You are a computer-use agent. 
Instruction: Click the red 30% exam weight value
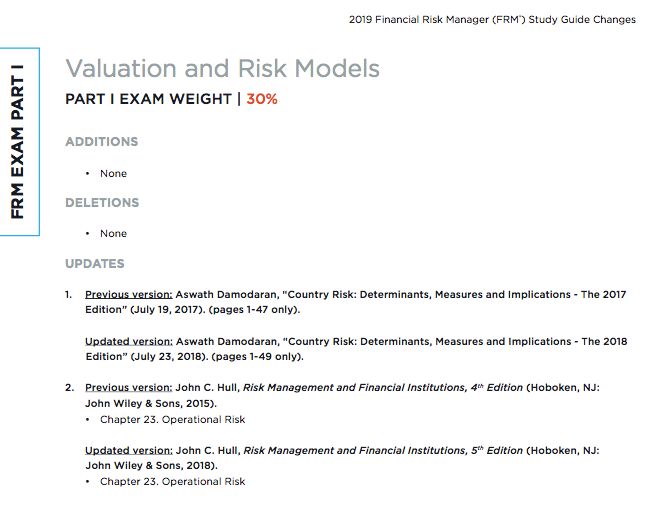pos(262,100)
